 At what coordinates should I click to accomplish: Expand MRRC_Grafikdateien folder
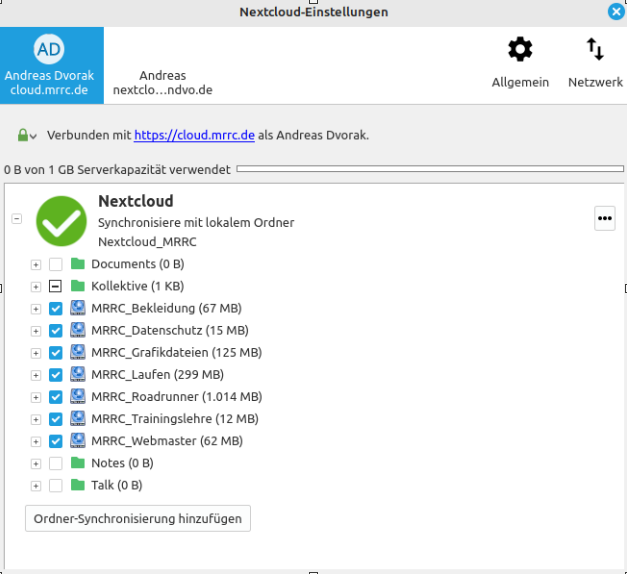coord(36,353)
